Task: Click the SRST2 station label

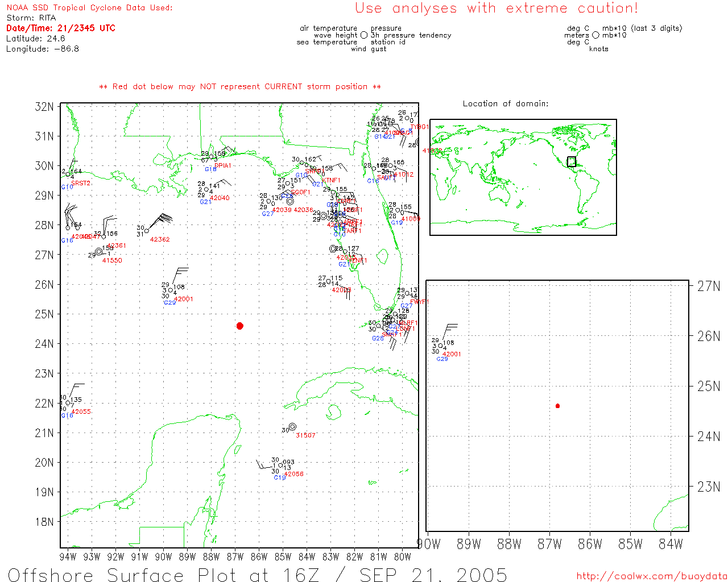Action: point(81,184)
